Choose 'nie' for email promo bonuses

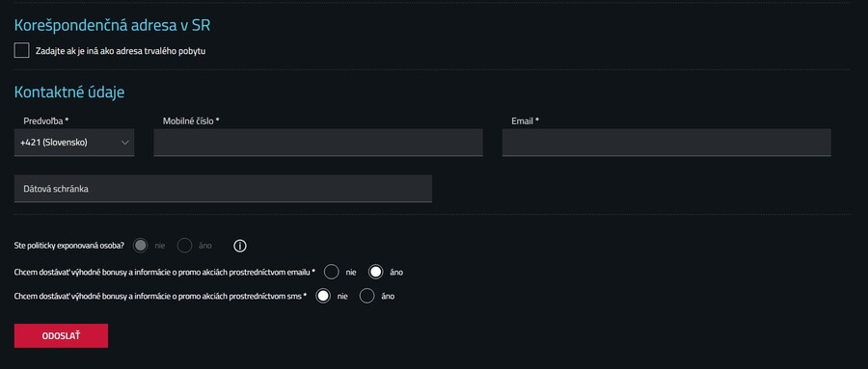[x=332, y=273]
